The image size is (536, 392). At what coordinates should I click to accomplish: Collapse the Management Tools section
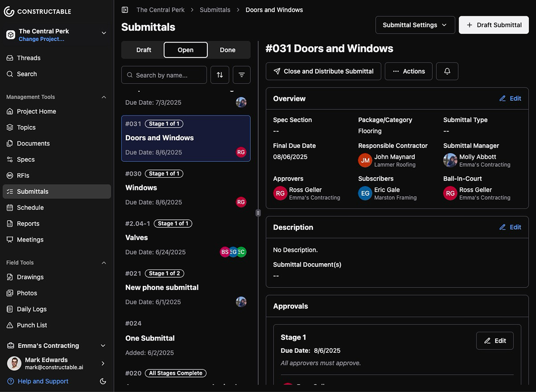tap(104, 97)
